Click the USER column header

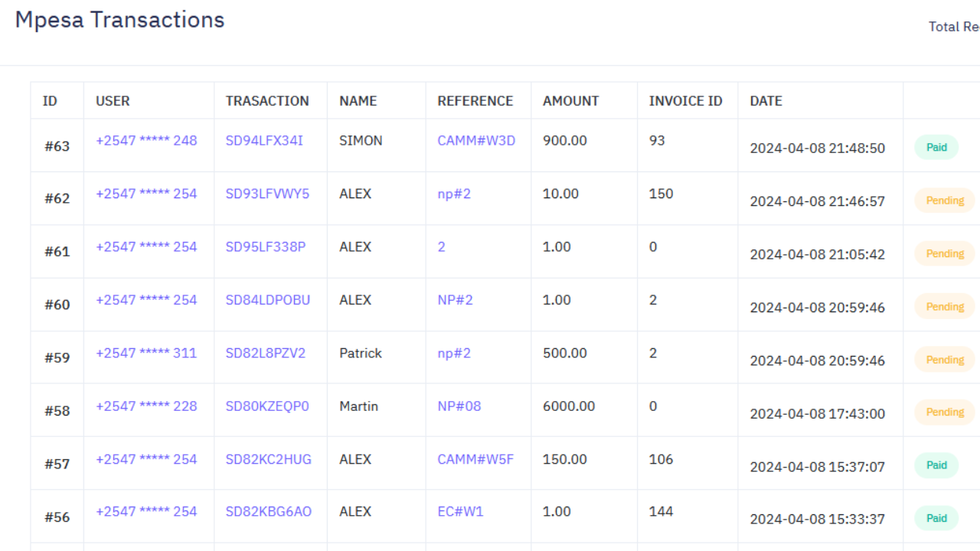pos(113,101)
